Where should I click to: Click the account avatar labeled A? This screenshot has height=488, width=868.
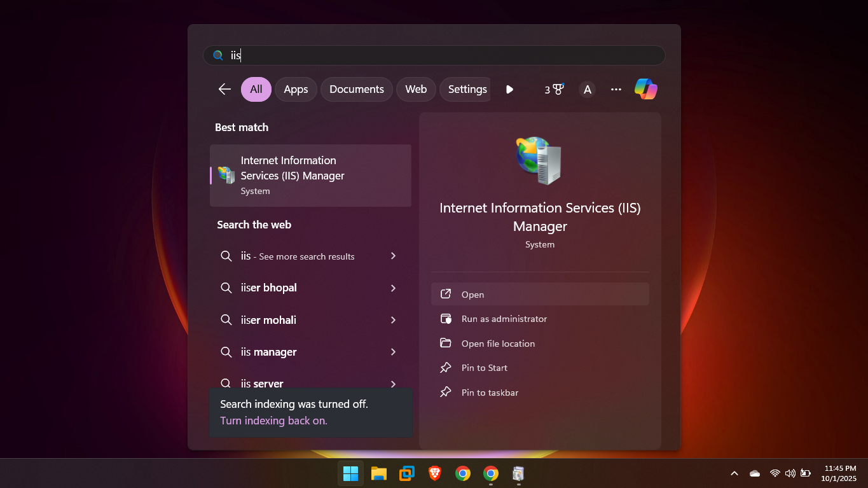(588, 89)
